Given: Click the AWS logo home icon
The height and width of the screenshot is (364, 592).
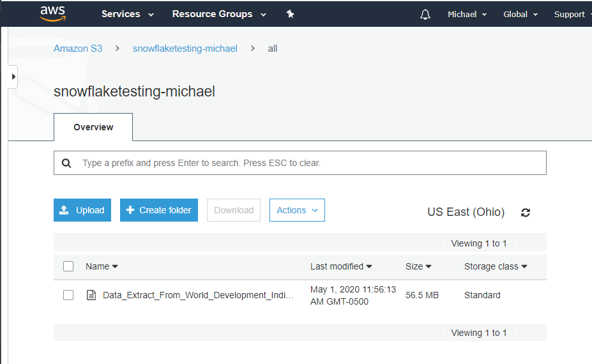Looking at the screenshot, I should click(53, 13).
